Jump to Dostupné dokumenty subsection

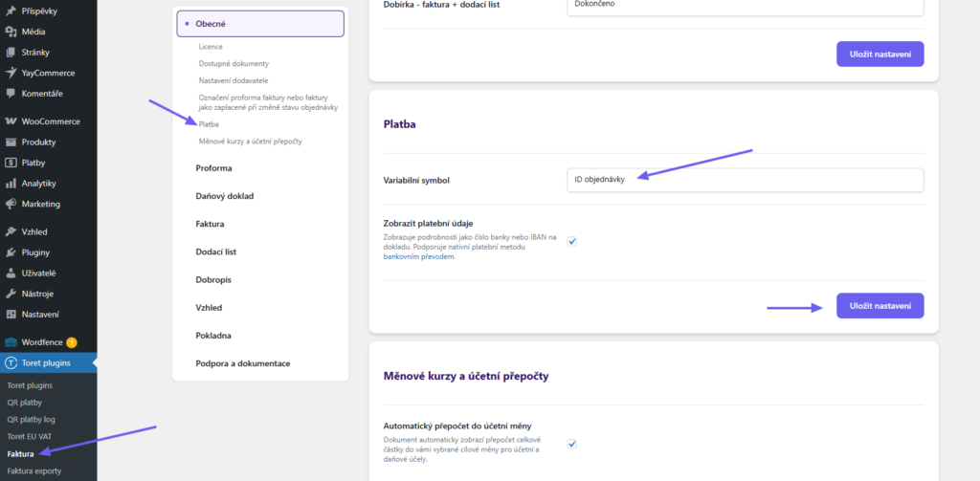234,64
